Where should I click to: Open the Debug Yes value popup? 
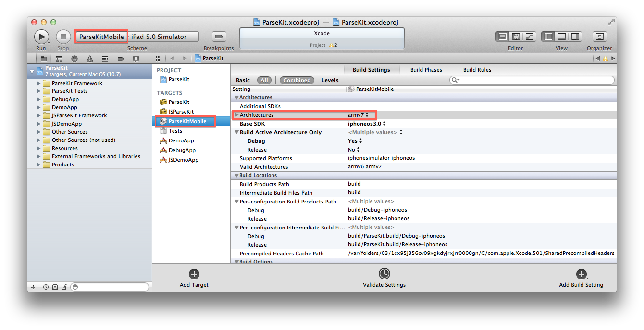point(355,141)
